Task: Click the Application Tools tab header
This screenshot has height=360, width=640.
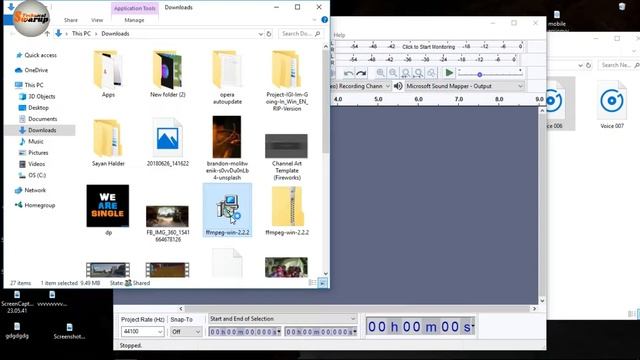Action: point(135,8)
